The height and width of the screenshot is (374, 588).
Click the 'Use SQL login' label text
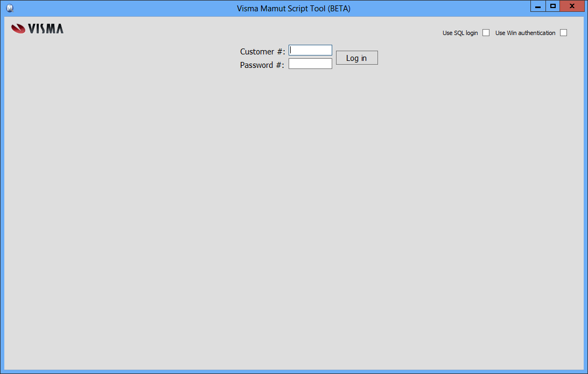pyautogui.click(x=460, y=33)
